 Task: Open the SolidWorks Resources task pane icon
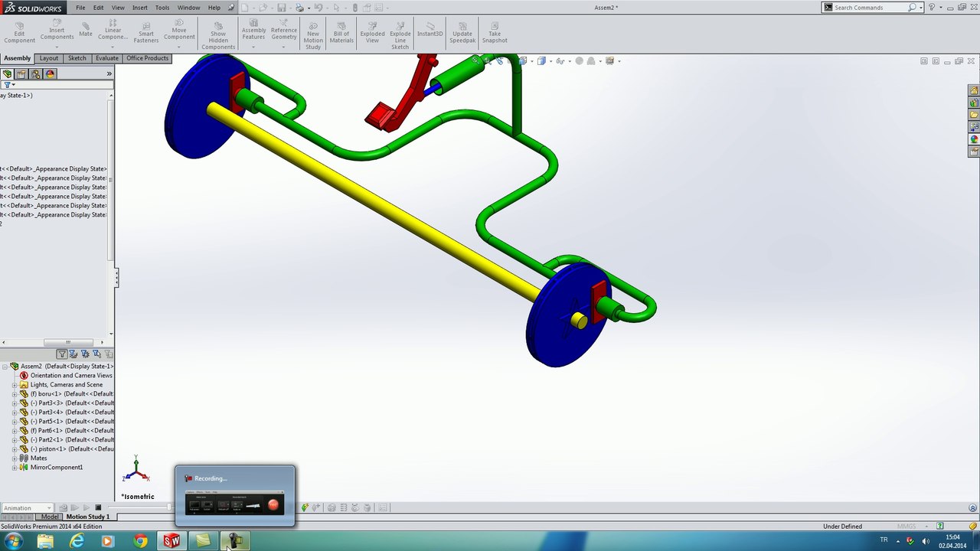click(x=974, y=90)
